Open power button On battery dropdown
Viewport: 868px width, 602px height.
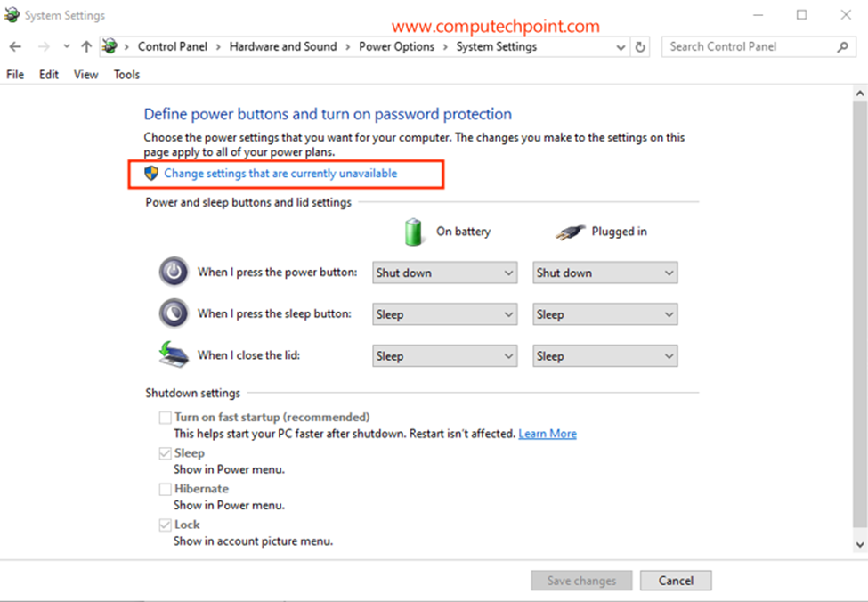point(444,273)
